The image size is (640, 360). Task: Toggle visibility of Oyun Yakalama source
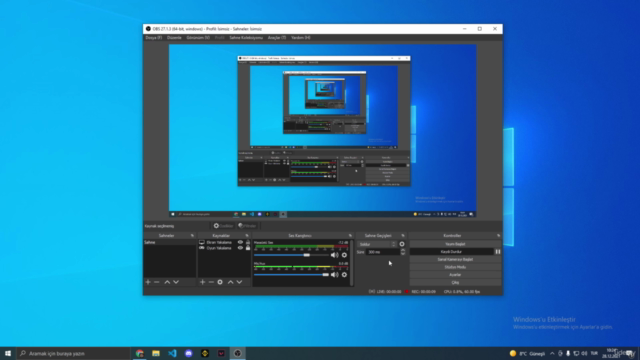pos(240,248)
